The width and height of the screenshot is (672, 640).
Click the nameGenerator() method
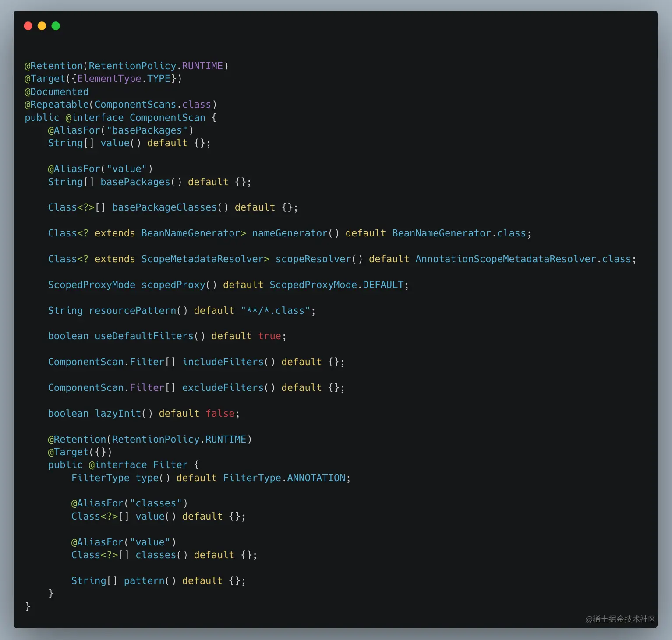296,233
